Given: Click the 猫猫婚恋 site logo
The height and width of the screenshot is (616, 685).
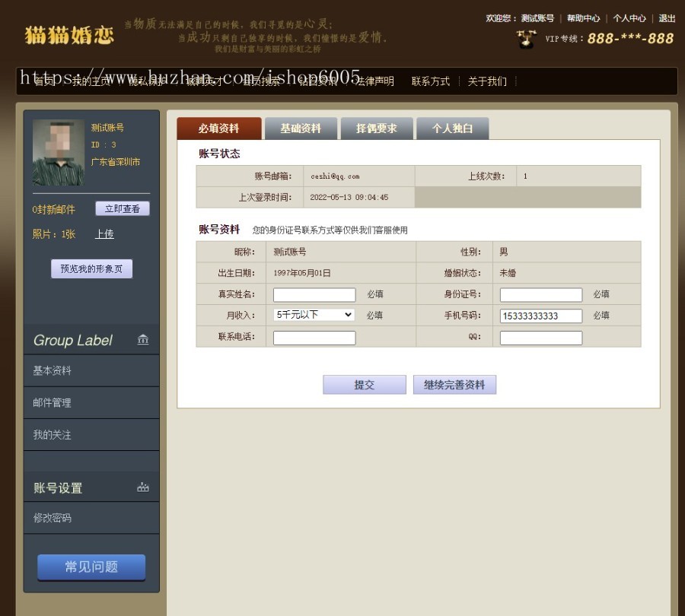Looking at the screenshot, I should 69,35.
